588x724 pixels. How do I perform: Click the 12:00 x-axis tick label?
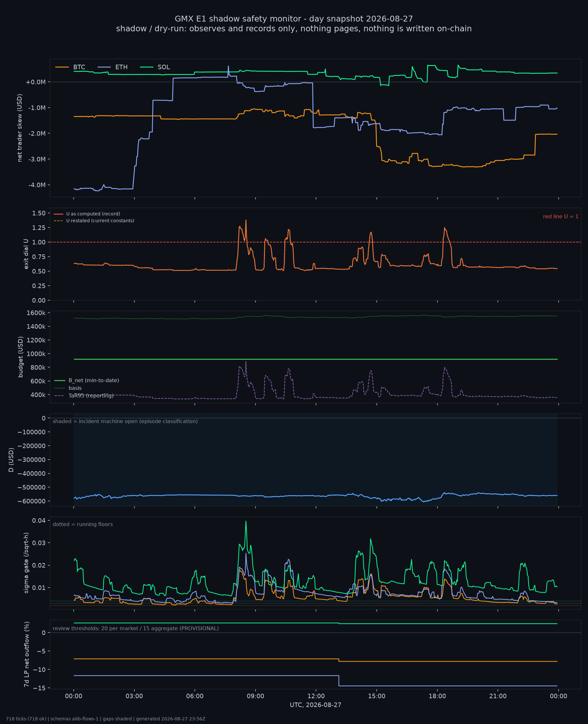point(316,696)
